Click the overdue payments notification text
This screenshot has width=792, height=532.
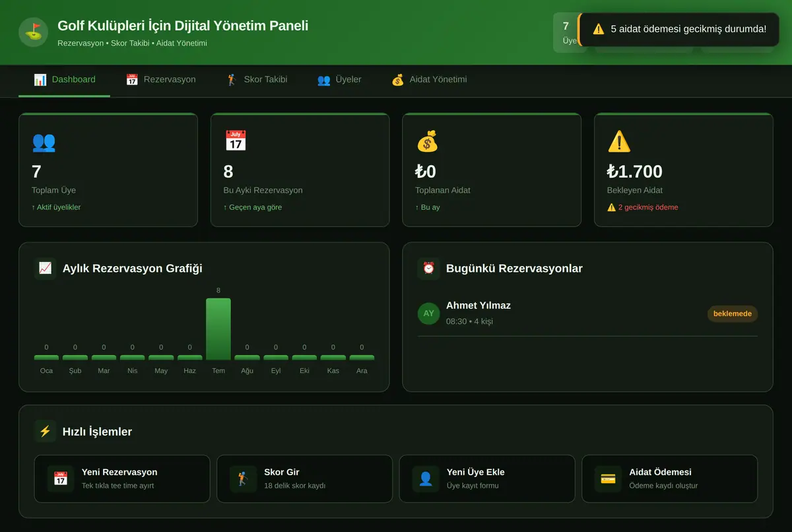point(688,29)
